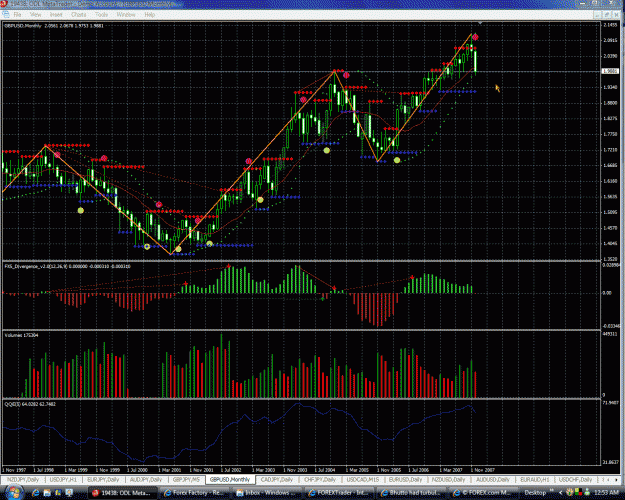Viewport: 625px width, 500px height.
Task: Switch to the USDJPY,H1 chart tab
Action: [x=63, y=479]
